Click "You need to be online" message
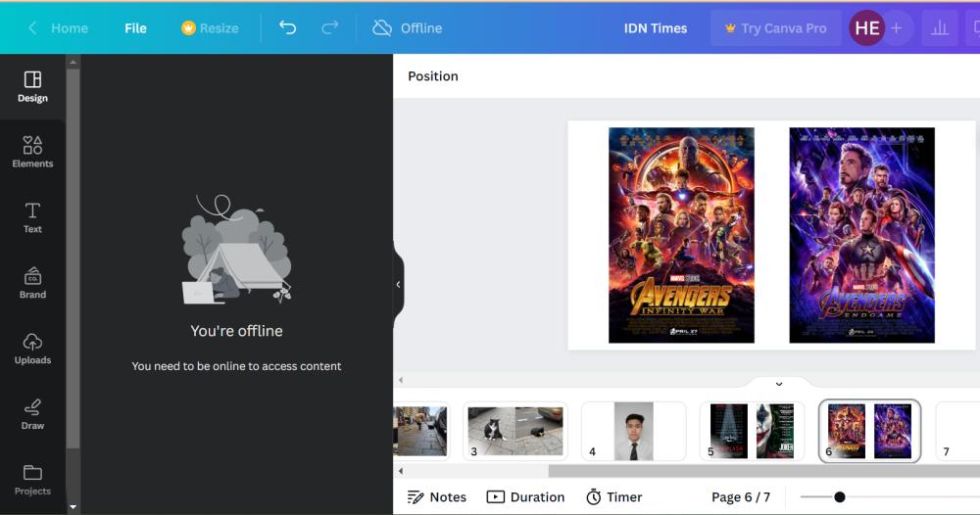Screen dimensions: 980x515 pyautogui.click(x=236, y=366)
